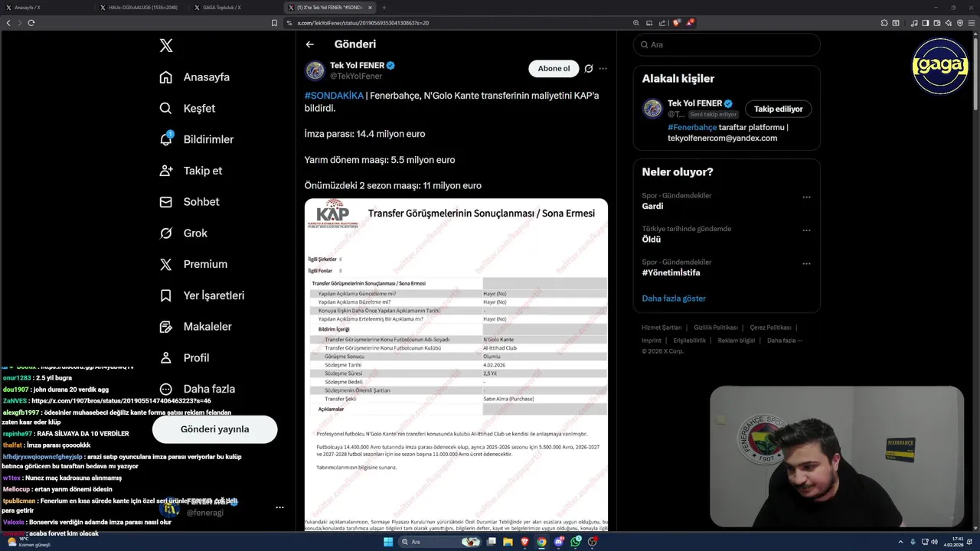Viewport: 980px width, 551px height.
Task: Open more options for Gardi trend
Action: [806, 197]
